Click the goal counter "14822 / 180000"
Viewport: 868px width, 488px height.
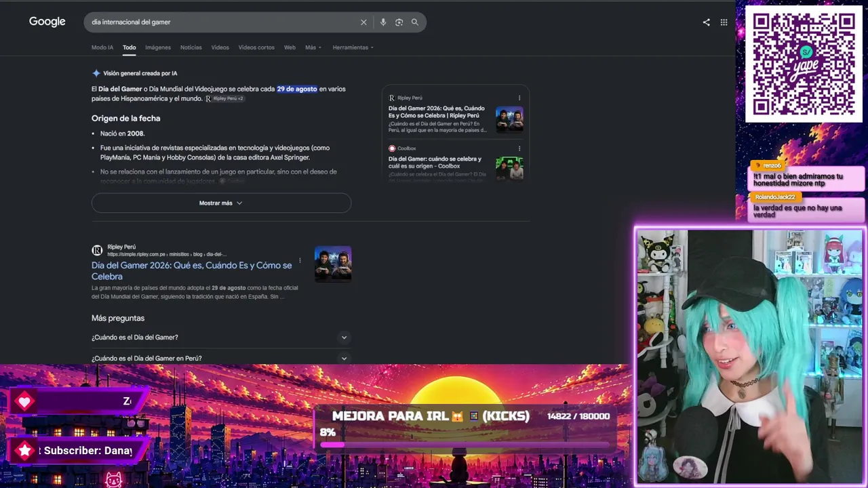[578, 416]
